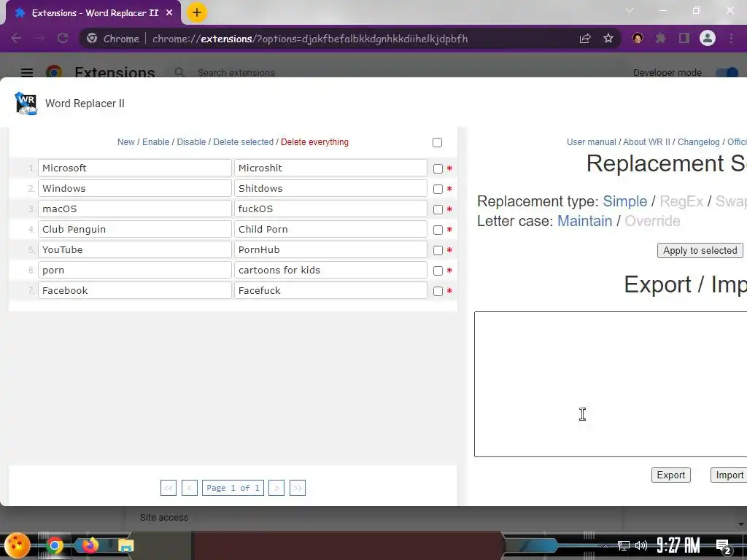Click the Disable link
The height and width of the screenshot is (560, 747).
pyautogui.click(x=191, y=142)
